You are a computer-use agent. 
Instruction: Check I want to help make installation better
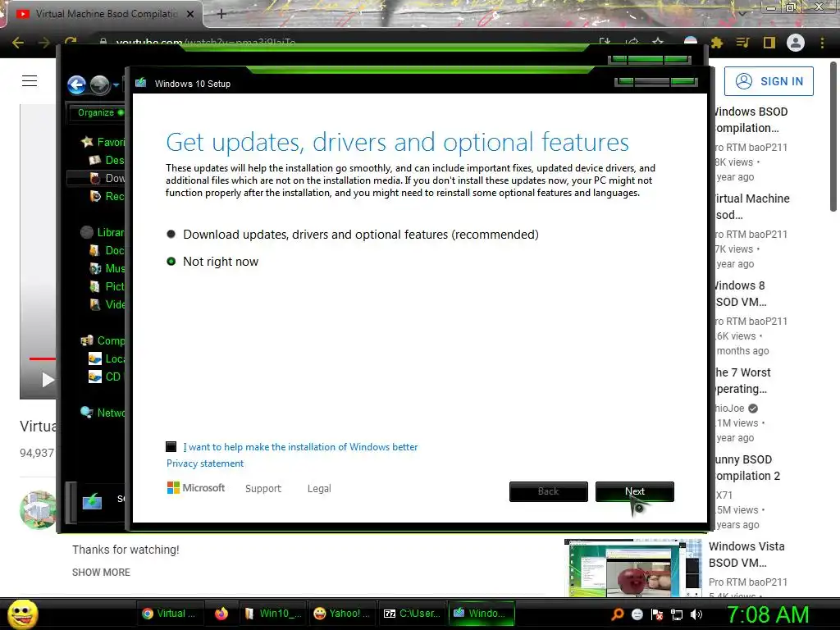coord(171,447)
